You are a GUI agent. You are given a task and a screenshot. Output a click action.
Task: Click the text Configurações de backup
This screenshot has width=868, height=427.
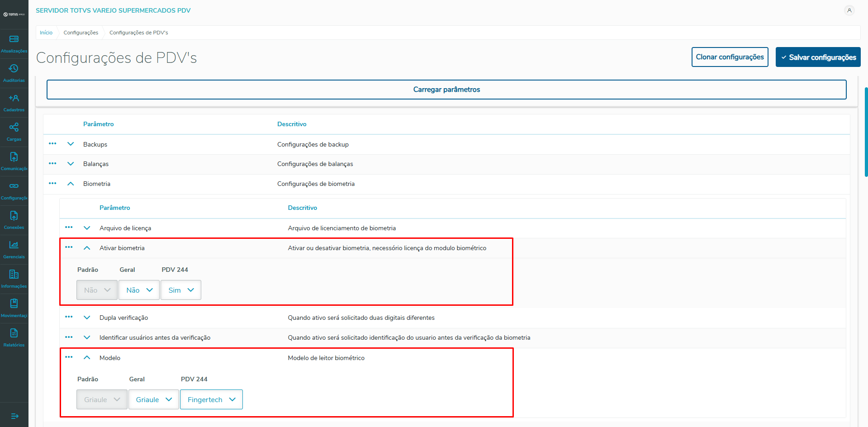[x=313, y=144]
